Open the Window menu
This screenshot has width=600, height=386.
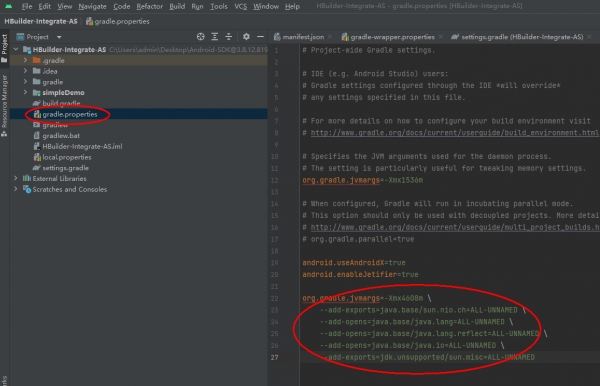tap(266, 7)
